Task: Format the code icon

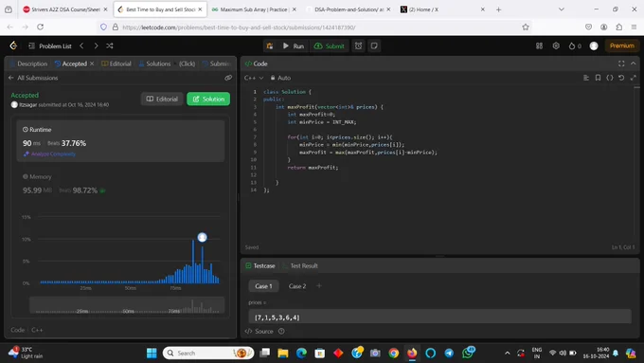Action: (x=586, y=78)
